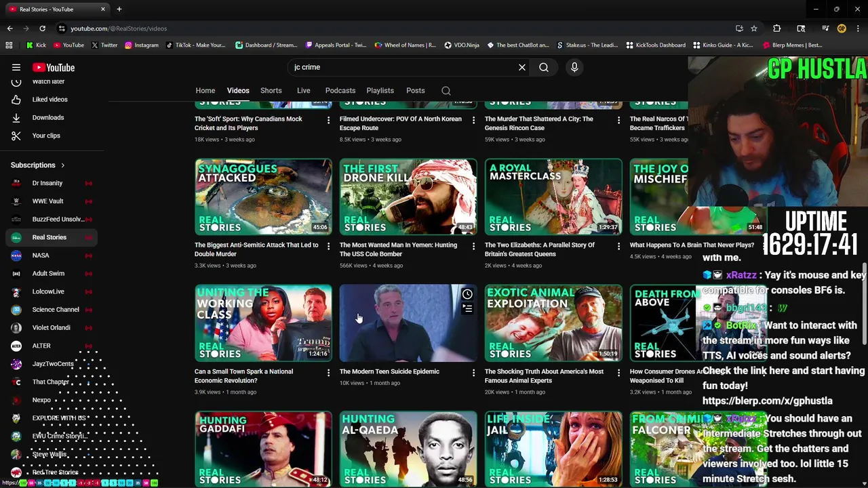Add Modern Teen Suicide Epidemic to Watch later
Viewport: 868px width, 488px height.
point(467,294)
